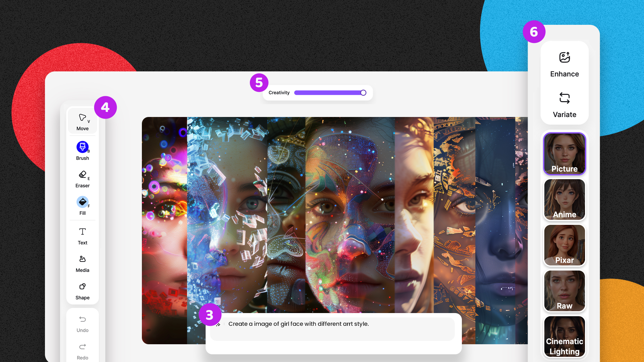The width and height of the screenshot is (644, 362).
Task: Select the Anime style thumbnail
Action: pyautogui.click(x=565, y=199)
